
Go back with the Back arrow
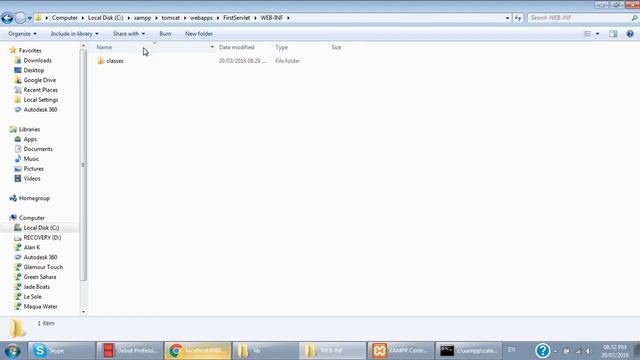pos(7,18)
